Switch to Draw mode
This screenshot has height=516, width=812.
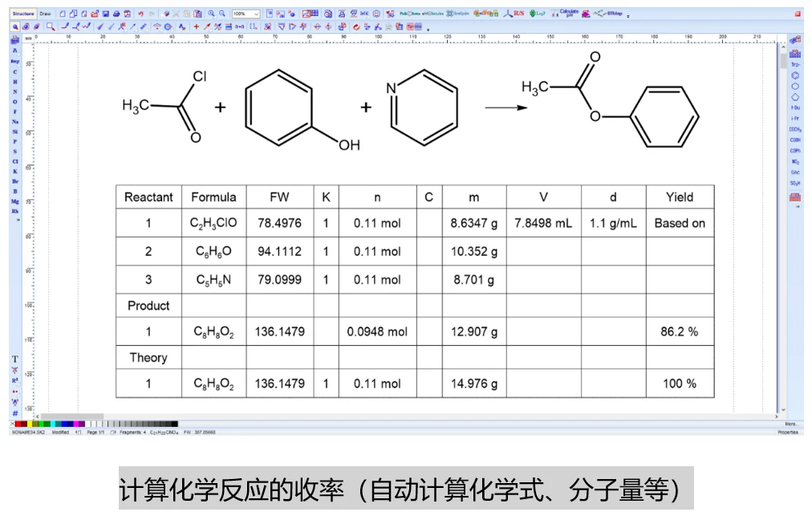pyautogui.click(x=46, y=14)
